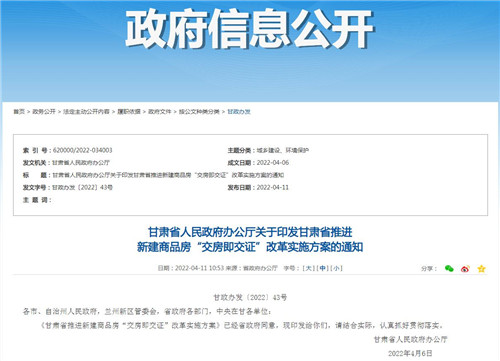Select the blue 甘政办发 breadcrumb
Viewport: 500px width, 361px height.
[x=239, y=112]
